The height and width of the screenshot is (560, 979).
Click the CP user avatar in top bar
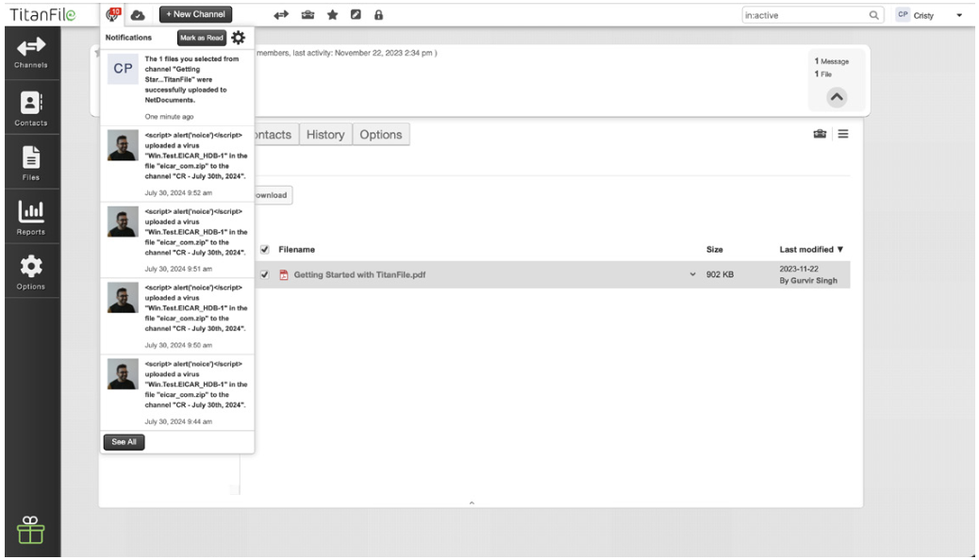(903, 14)
